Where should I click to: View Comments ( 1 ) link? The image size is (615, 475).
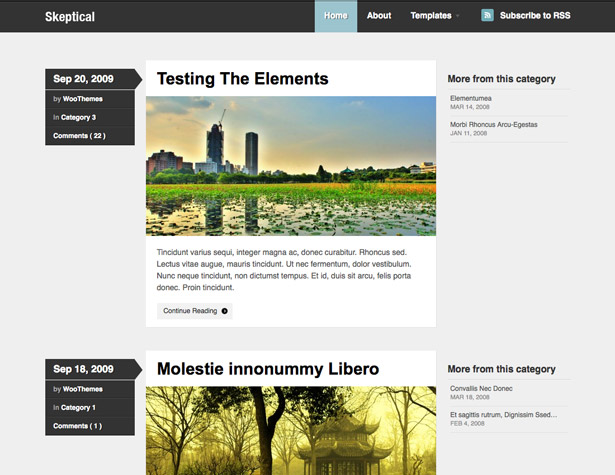[78, 426]
